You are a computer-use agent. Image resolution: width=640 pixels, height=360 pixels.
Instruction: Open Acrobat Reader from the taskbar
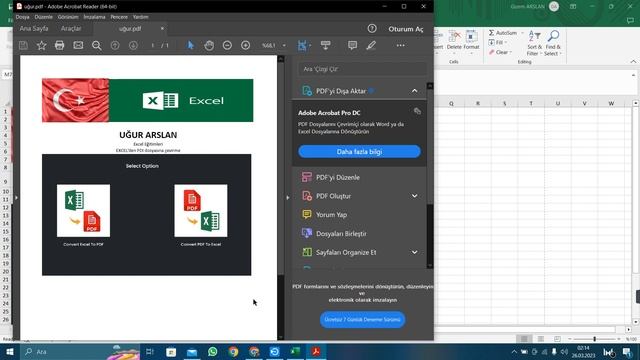pyautogui.click(x=316, y=351)
